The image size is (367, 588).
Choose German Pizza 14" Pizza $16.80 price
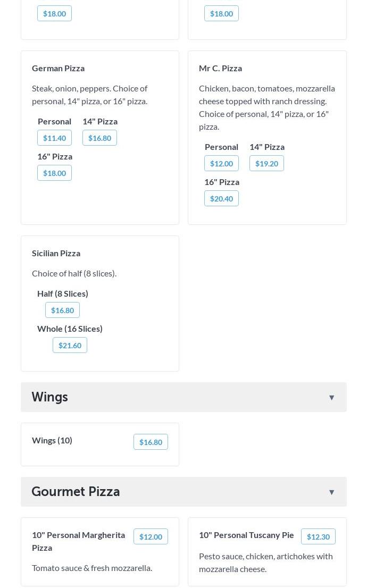(x=99, y=138)
